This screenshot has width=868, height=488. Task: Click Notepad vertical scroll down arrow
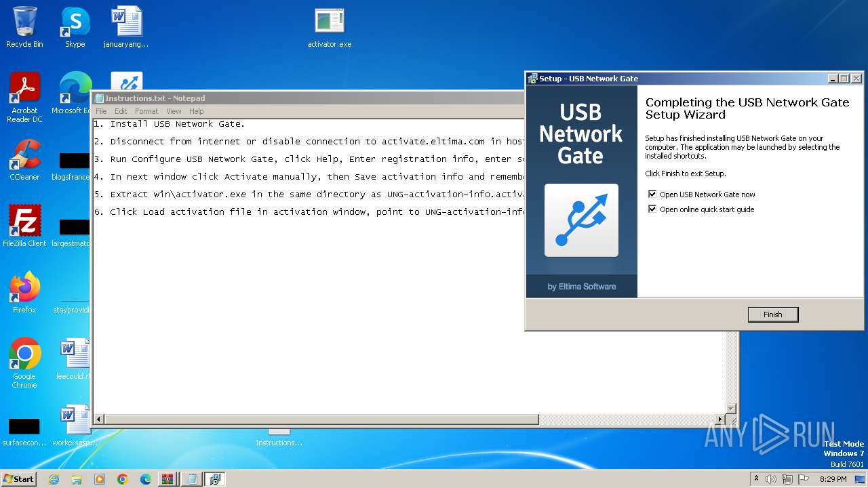tap(731, 408)
